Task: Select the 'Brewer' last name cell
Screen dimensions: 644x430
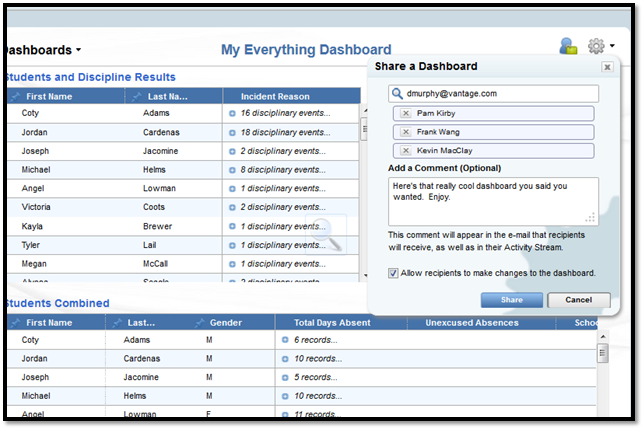Action: pyautogui.click(x=157, y=226)
